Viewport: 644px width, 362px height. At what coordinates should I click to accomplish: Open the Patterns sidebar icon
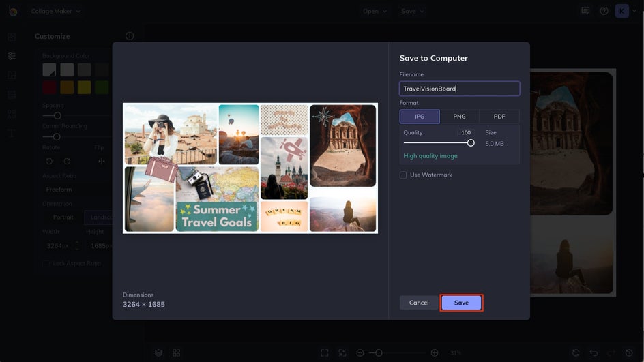click(x=12, y=95)
